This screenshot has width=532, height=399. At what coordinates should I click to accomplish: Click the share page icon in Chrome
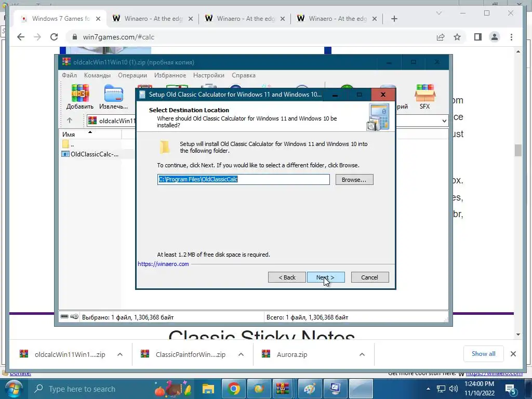441,37
